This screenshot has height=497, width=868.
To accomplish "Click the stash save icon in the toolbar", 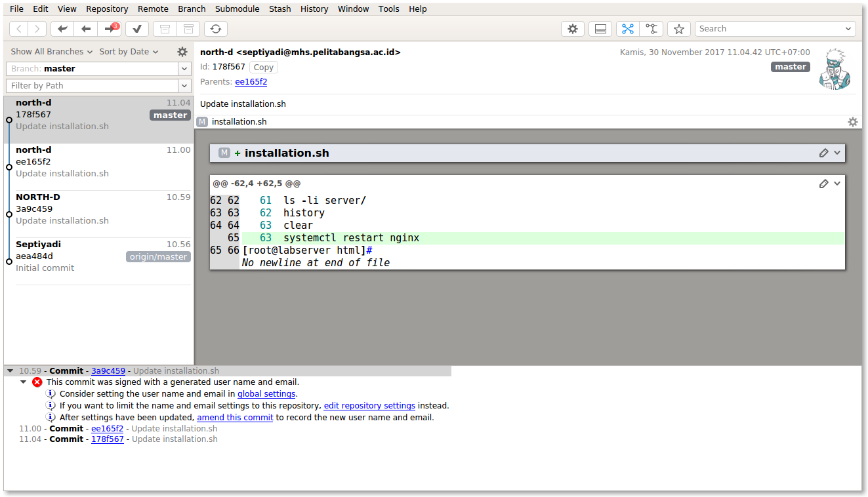I will click(x=165, y=28).
